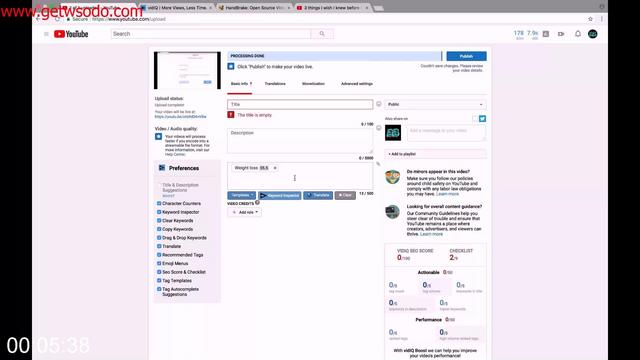Click the uploaded video thumbnail preview
This screenshot has width=640, height=360.
pos(187,70)
